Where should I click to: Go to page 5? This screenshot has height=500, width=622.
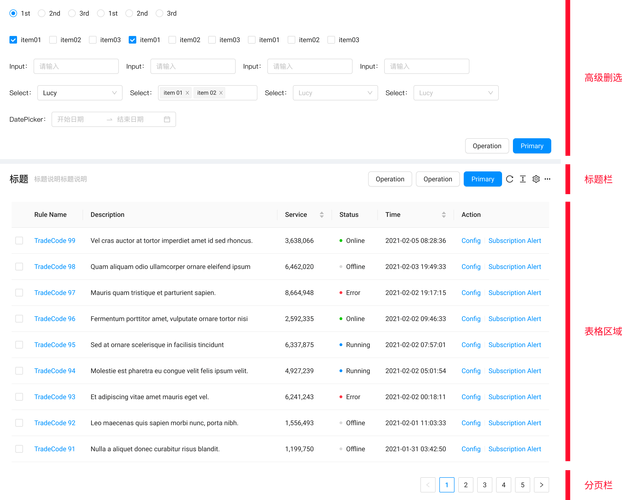522,485
